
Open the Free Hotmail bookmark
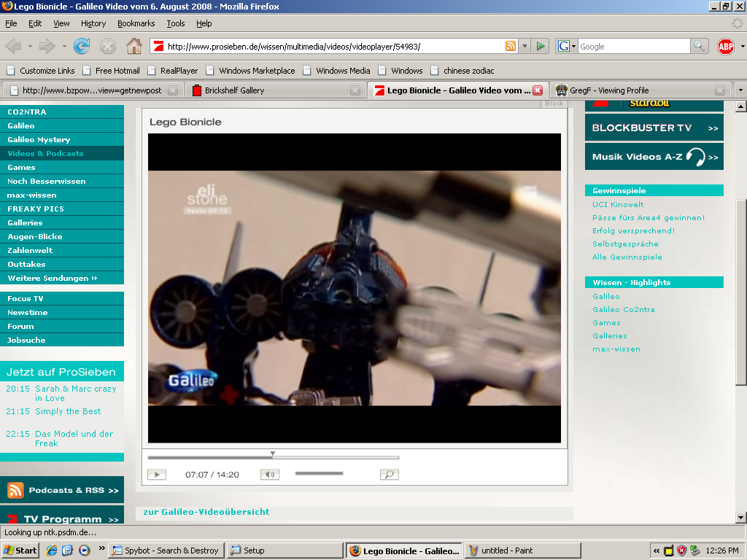112,71
